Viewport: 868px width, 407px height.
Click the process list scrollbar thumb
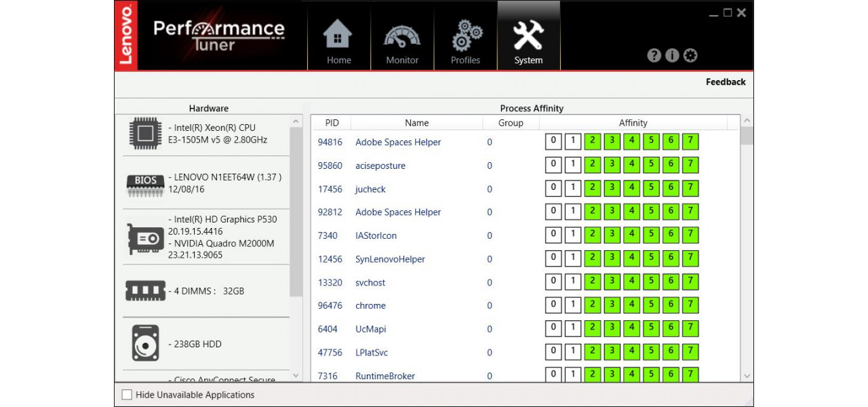coord(747,136)
